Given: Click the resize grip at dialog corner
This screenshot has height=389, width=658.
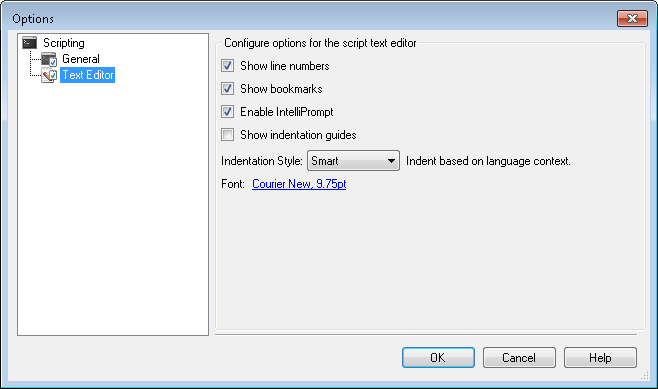Looking at the screenshot, I should click(x=645, y=376).
